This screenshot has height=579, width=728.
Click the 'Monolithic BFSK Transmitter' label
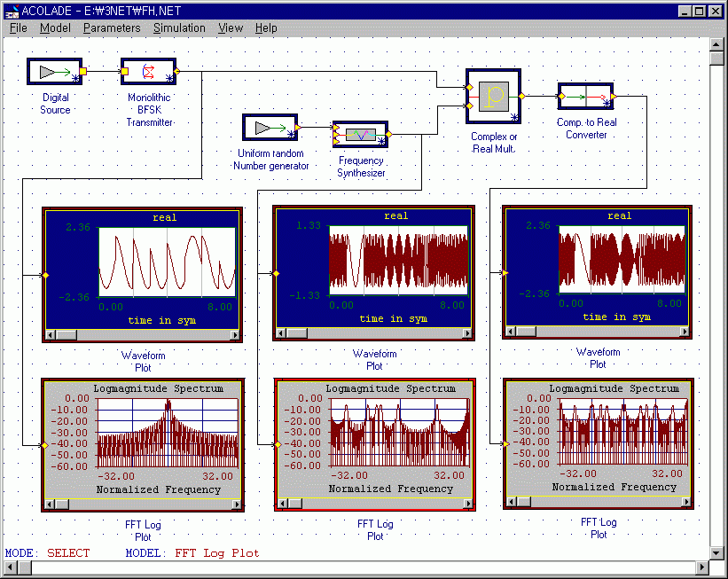pos(149,110)
